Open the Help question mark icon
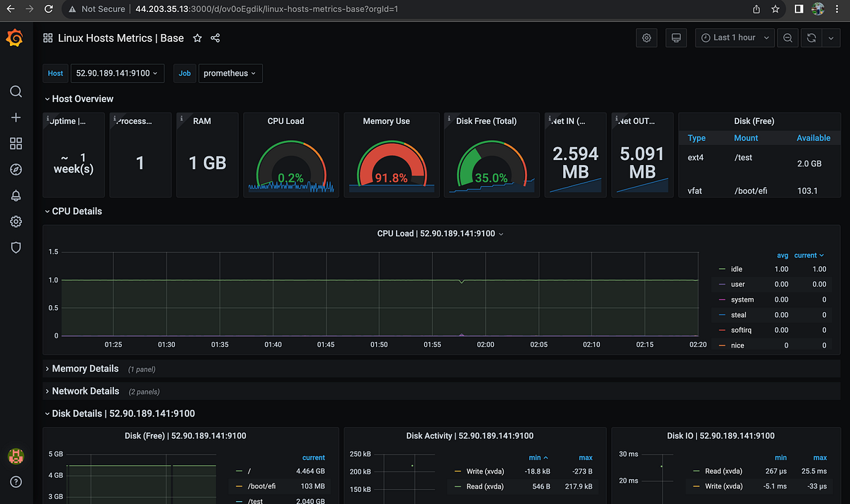850x504 pixels. [16, 482]
